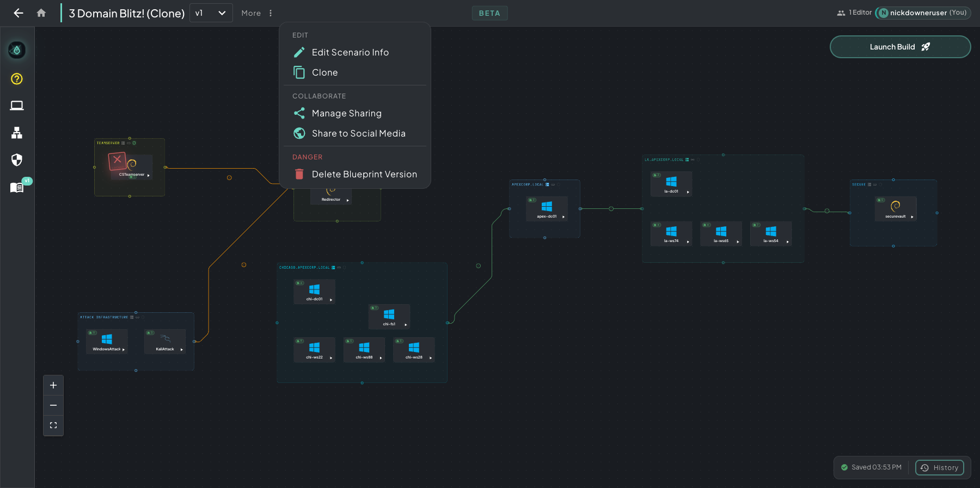
Task: Click the SECURE network label
Action: [x=859, y=184]
